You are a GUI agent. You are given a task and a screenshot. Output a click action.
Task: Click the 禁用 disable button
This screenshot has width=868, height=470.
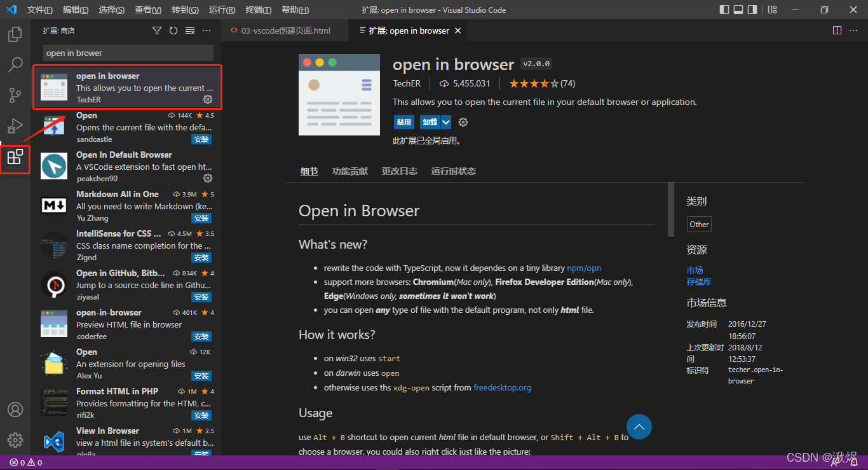pyautogui.click(x=404, y=122)
